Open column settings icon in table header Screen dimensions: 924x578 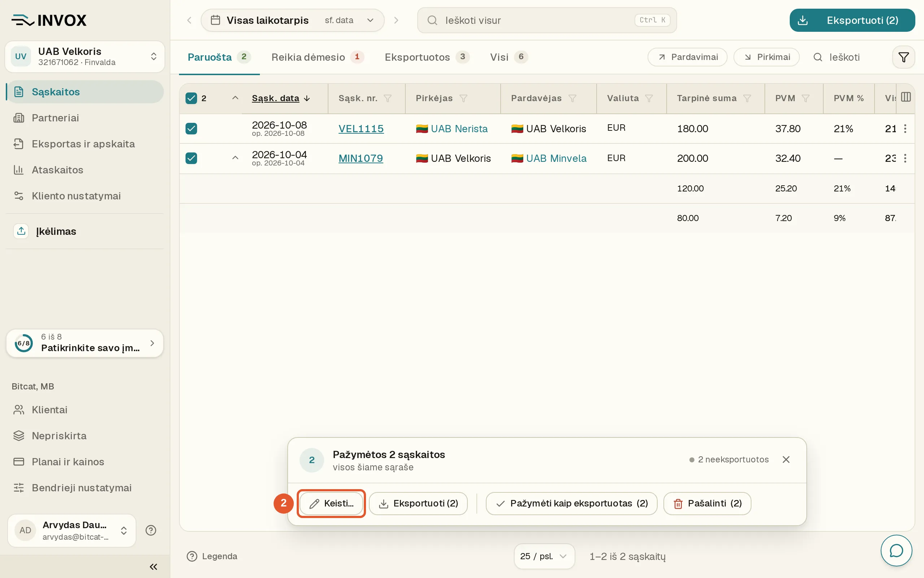(x=906, y=97)
